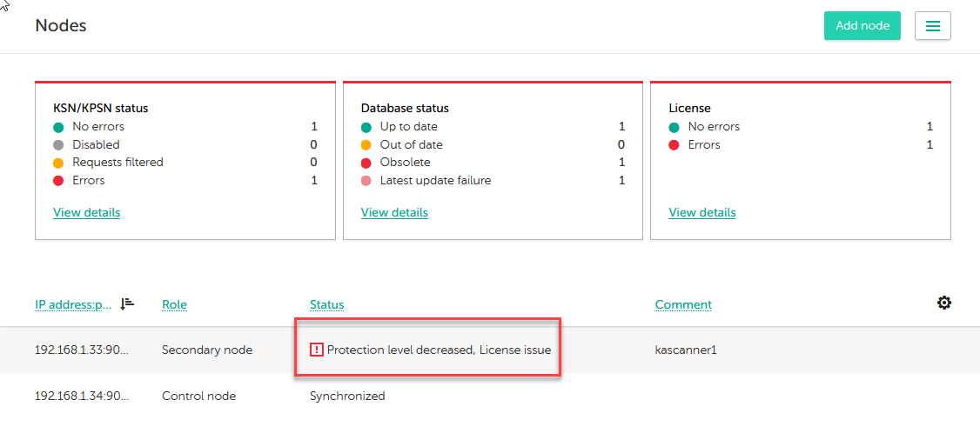Open View details under Database status
The width and height of the screenshot is (980, 440).
click(394, 212)
